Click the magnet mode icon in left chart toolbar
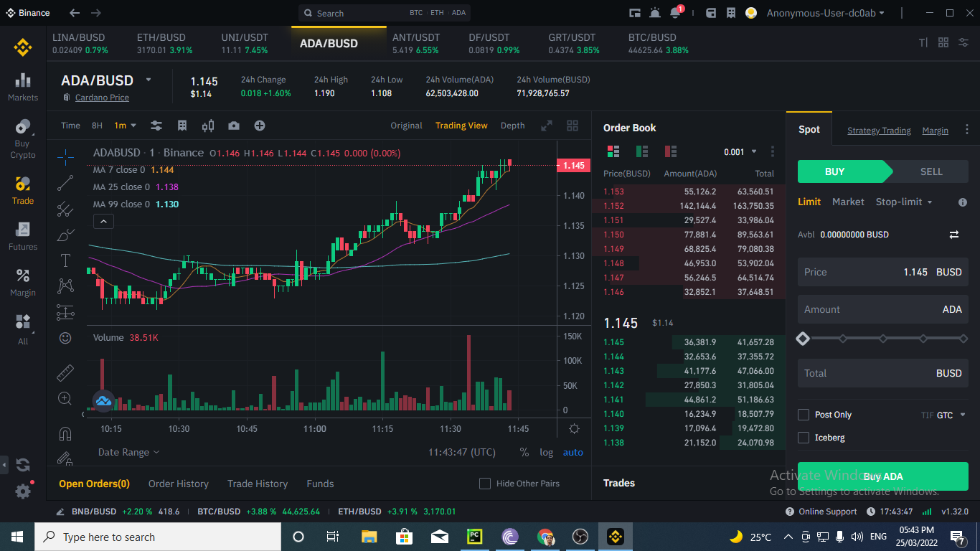 pyautogui.click(x=65, y=433)
